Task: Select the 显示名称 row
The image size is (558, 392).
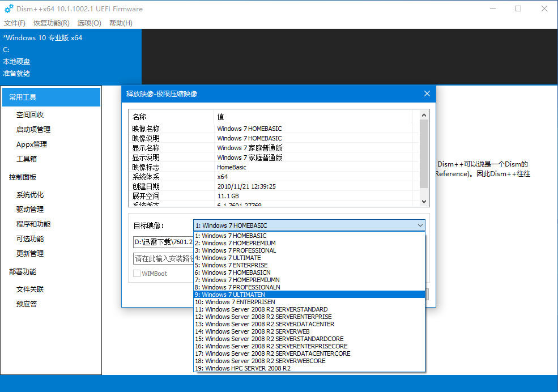Action: (274, 148)
